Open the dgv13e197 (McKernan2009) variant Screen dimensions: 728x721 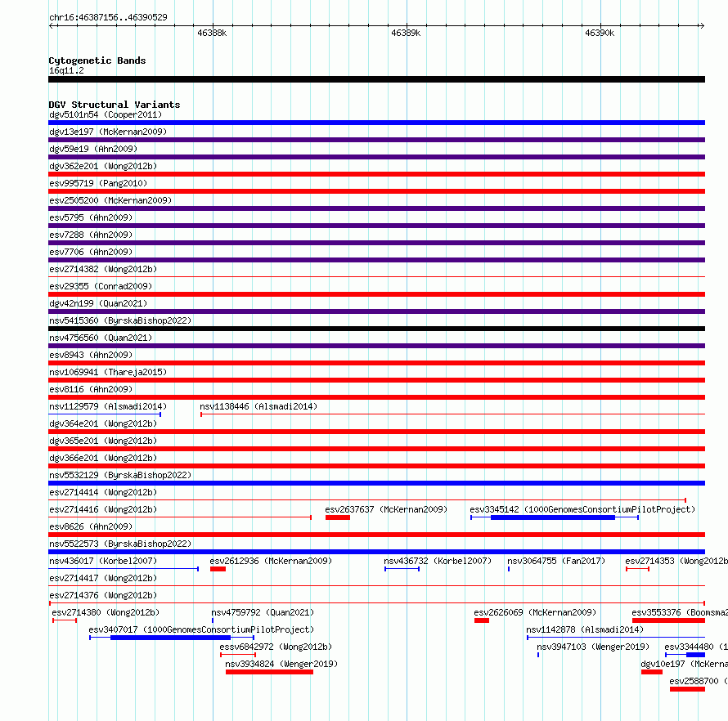point(108,132)
